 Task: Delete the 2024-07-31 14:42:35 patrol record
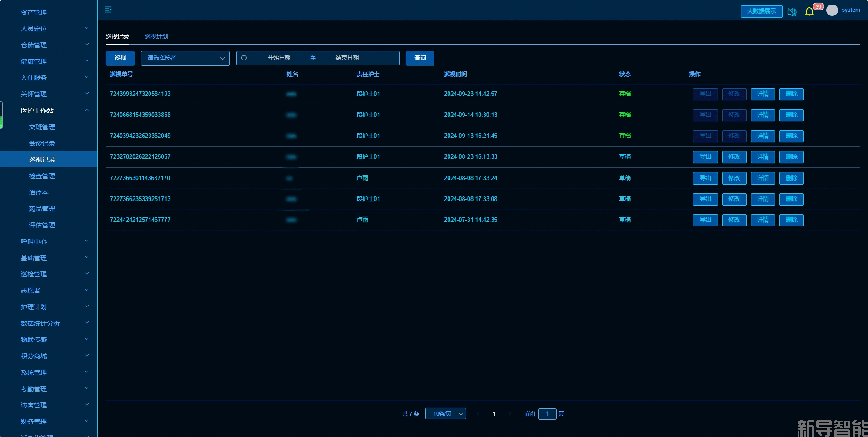[x=791, y=220]
